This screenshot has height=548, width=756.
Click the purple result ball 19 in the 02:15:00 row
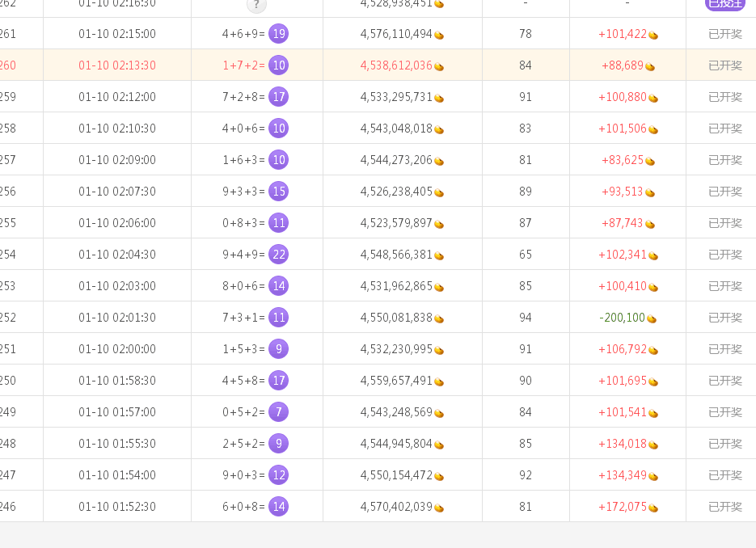pos(279,34)
